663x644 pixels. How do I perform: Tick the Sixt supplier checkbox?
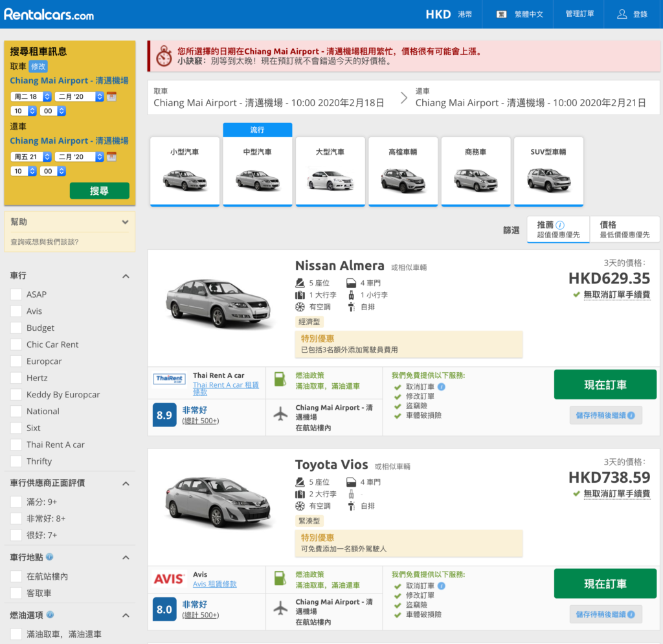(x=16, y=428)
